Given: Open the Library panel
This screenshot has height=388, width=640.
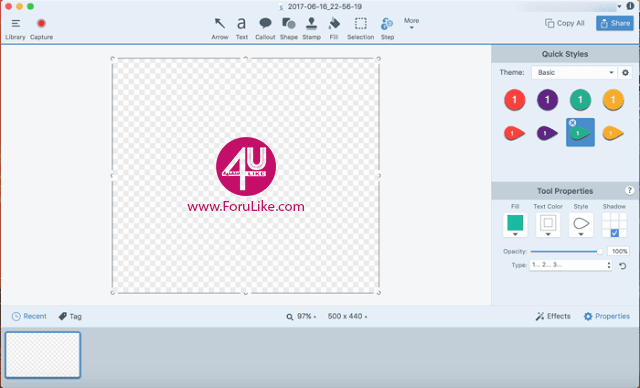Looking at the screenshot, I should click(16, 29).
